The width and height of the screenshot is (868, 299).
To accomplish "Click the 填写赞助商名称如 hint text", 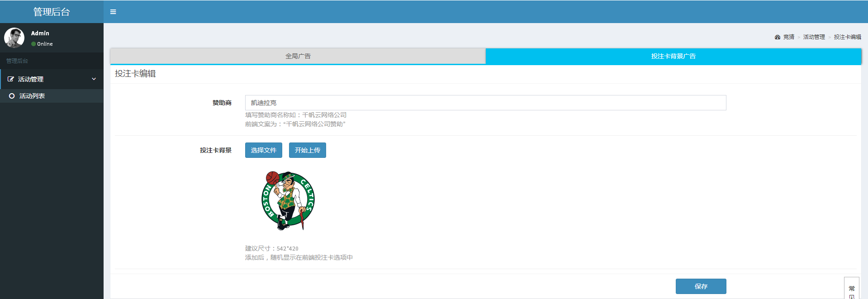I will point(296,115).
